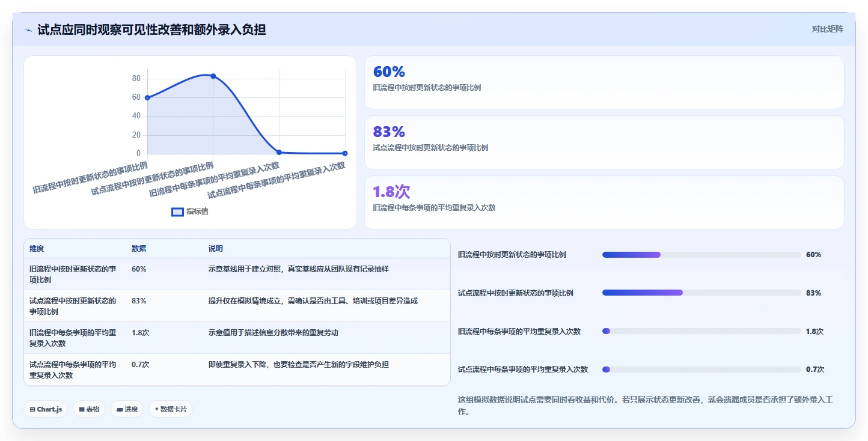Viewport: 868px width, 441px height.
Task: Click the chart peak data point at 83
Action: coord(213,76)
